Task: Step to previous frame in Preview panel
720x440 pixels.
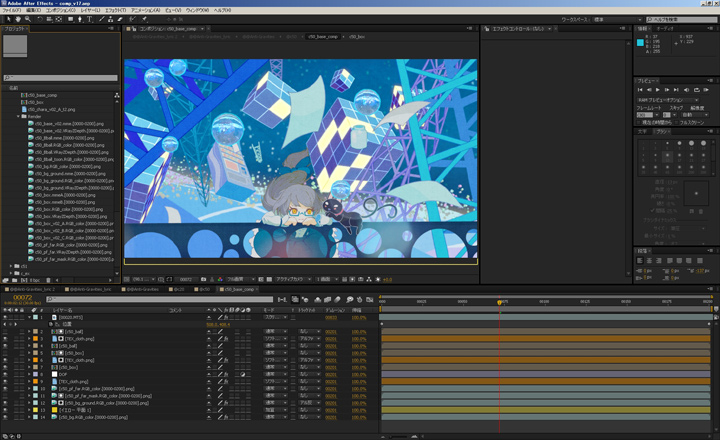Action: tap(649, 90)
